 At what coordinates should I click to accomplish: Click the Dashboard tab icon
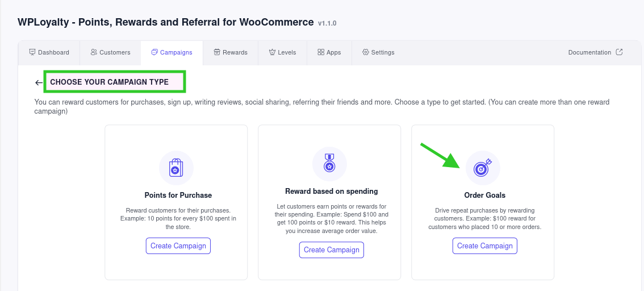tap(32, 52)
